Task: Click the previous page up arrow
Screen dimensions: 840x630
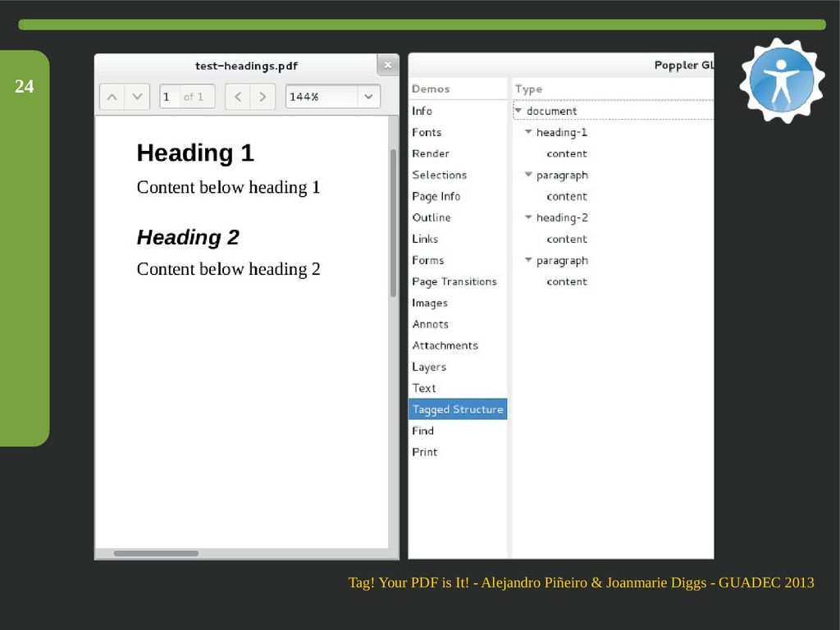Action: point(112,97)
